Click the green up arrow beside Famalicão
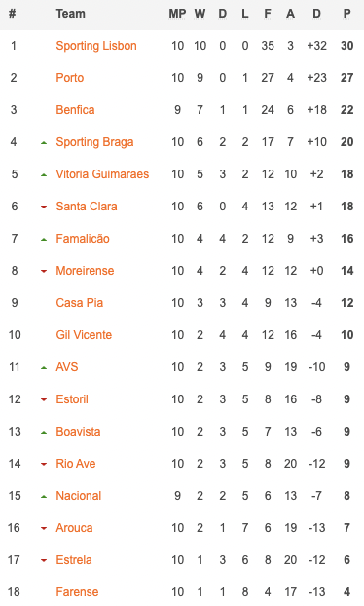Image resolution: width=364 pixels, height=606 pixels. pos(44,240)
